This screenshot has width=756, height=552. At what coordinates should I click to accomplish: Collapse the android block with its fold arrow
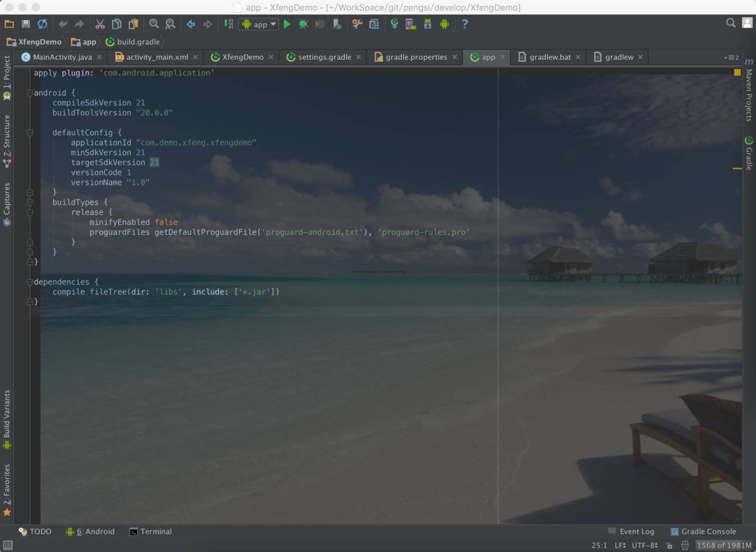click(29, 93)
